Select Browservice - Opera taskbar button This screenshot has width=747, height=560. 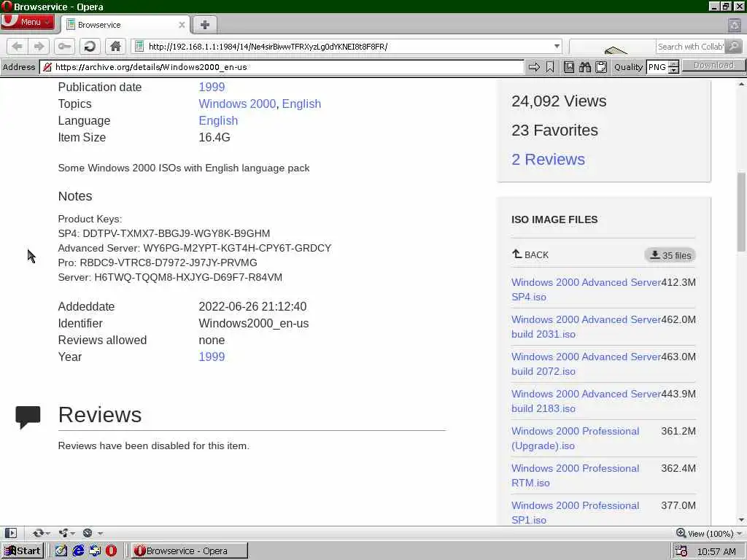(x=189, y=551)
